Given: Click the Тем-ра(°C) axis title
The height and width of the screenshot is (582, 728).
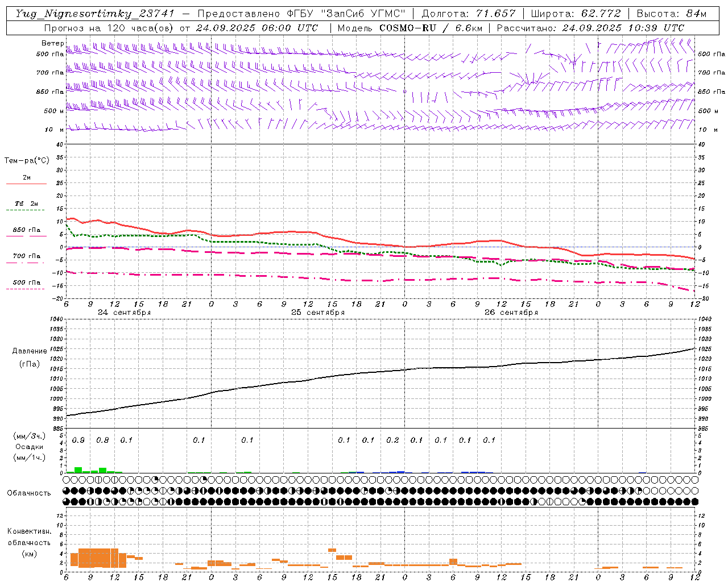Looking at the screenshot, I should [27, 161].
